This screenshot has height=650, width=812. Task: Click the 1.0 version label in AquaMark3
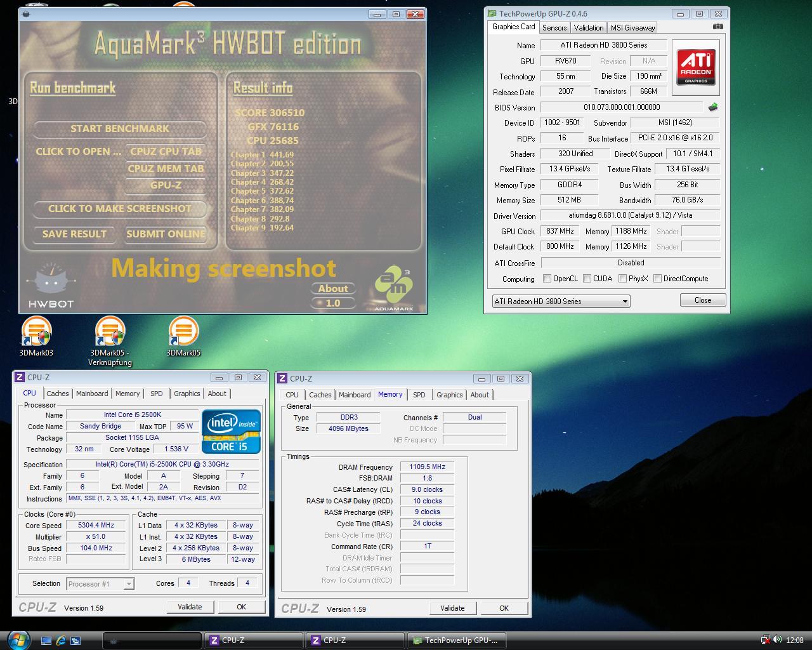[x=333, y=303]
